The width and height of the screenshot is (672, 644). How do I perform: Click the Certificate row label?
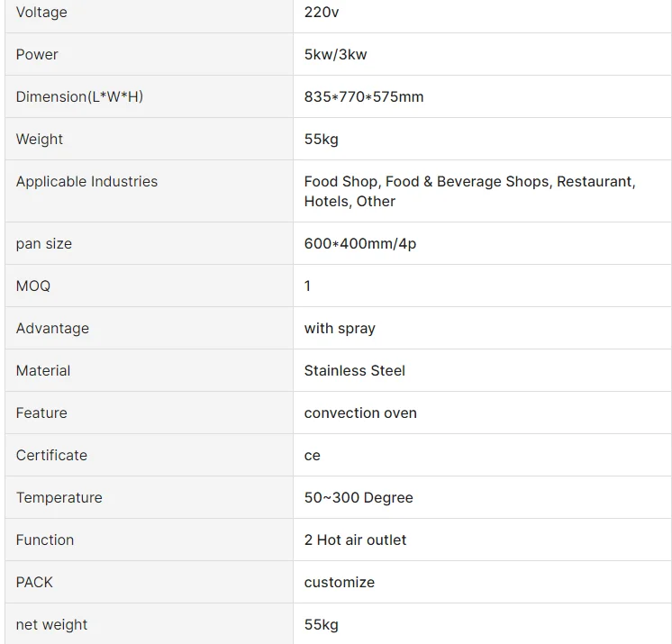[51, 456]
